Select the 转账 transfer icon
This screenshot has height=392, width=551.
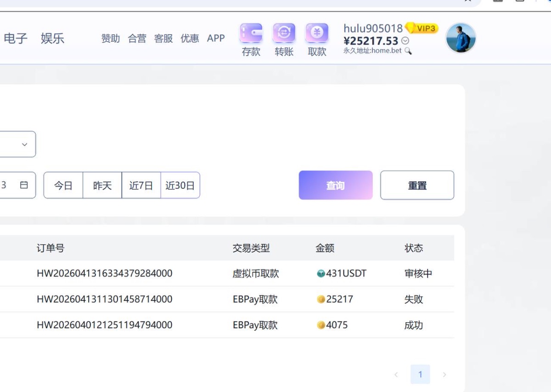[284, 34]
